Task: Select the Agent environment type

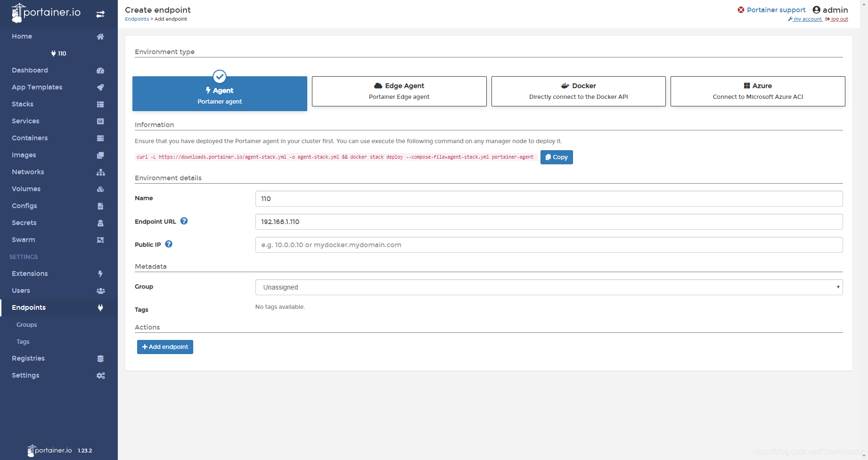Action: pyautogui.click(x=220, y=94)
